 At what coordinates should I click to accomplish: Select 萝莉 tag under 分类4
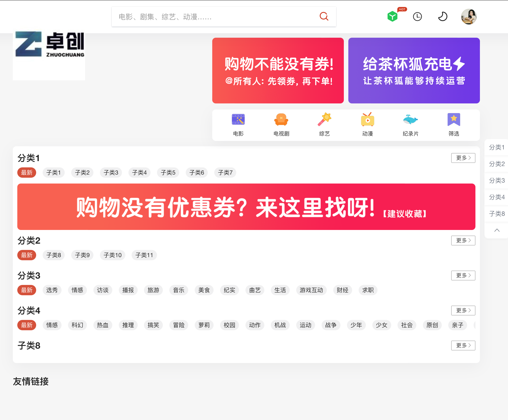[x=204, y=325]
